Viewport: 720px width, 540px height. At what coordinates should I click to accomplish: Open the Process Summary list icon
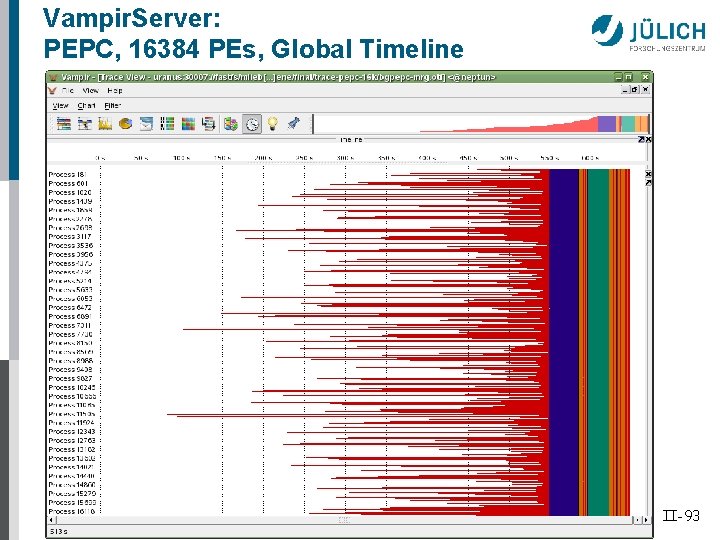(x=167, y=124)
